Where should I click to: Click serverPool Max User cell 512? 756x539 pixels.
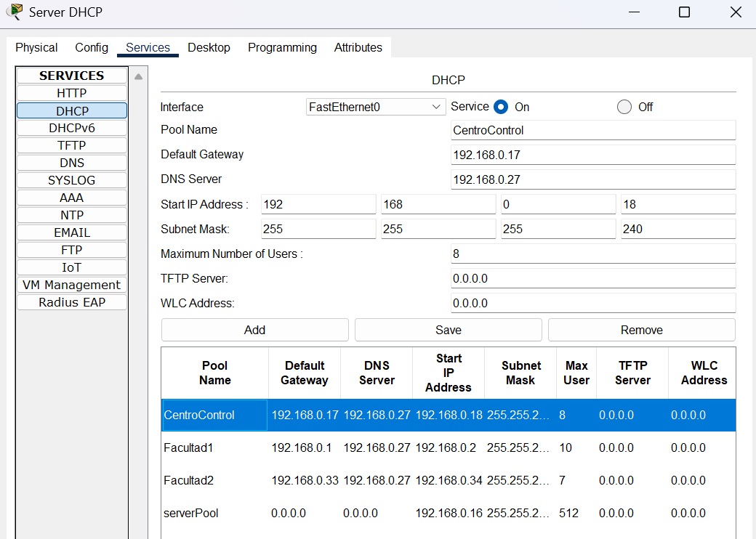point(576,513)
